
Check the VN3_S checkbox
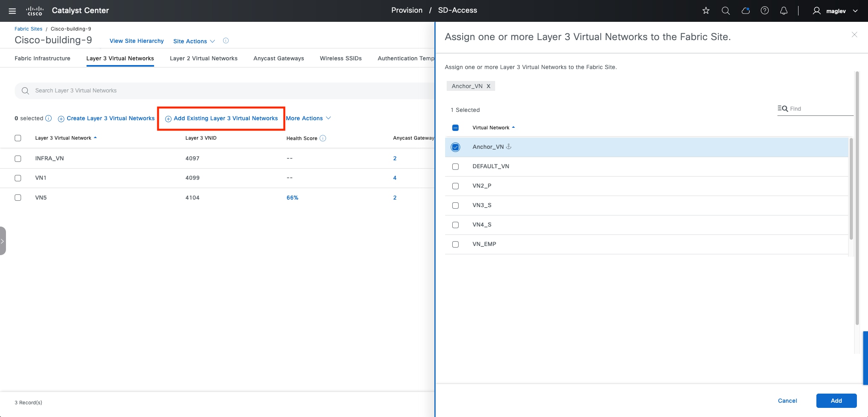click(455, 206)
